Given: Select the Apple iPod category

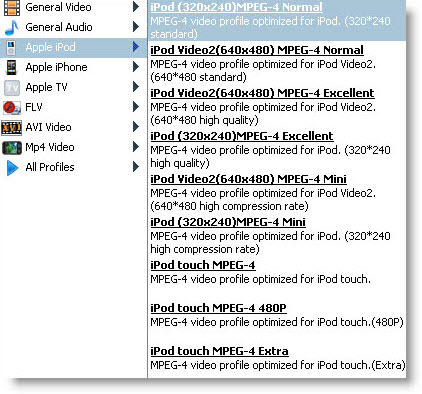Looking at the screenshot, I should [73, 47].
